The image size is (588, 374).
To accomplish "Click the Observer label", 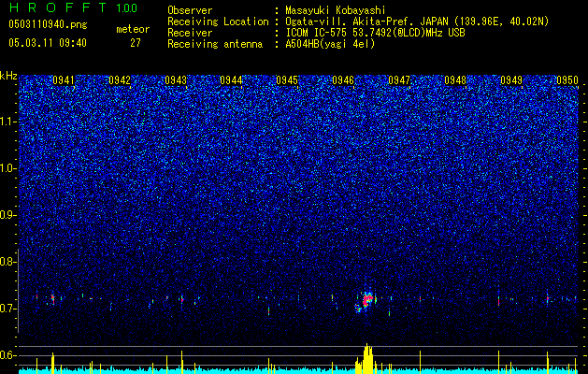I will coord(190,10).
